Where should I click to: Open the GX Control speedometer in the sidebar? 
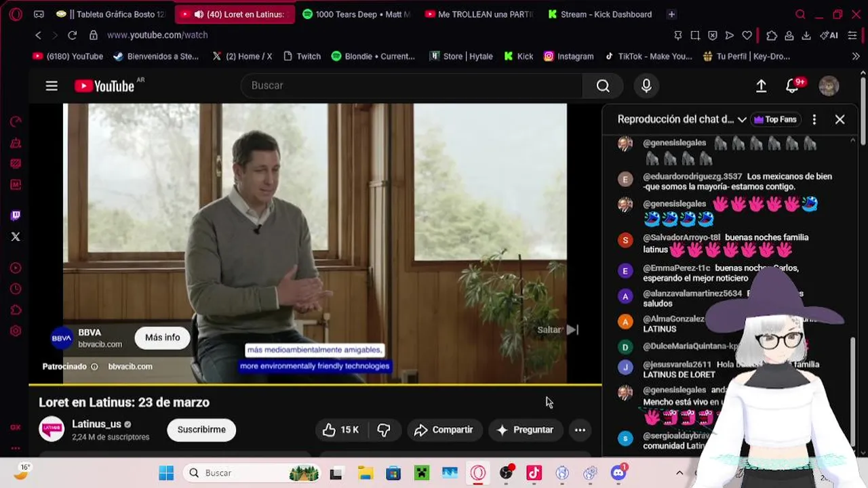click(16, 121)
